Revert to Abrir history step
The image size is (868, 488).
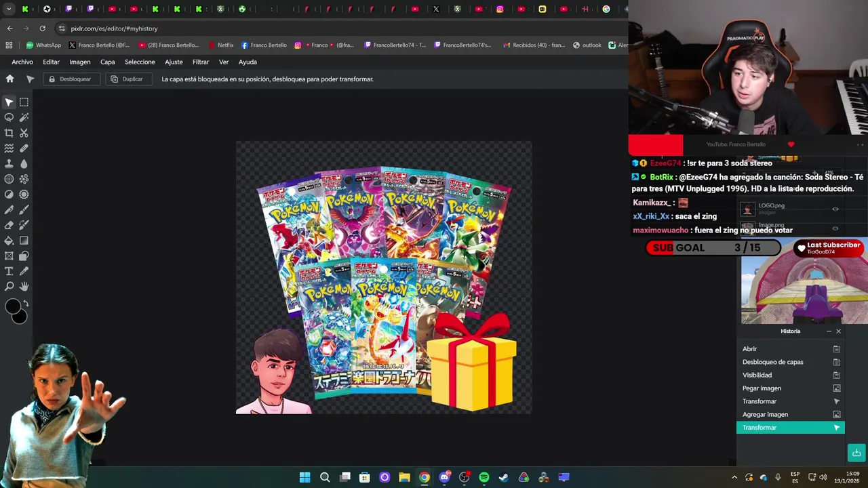[791, 349]
